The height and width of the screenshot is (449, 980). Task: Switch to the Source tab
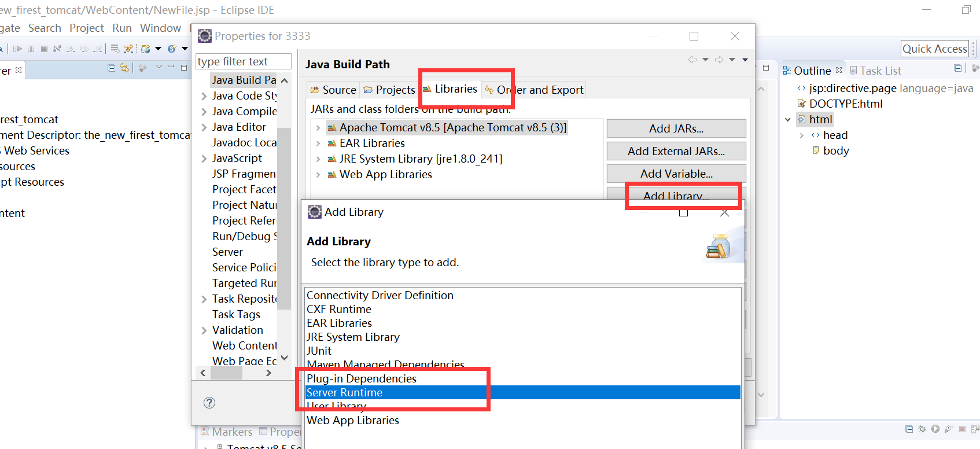[x=333, y=90]
